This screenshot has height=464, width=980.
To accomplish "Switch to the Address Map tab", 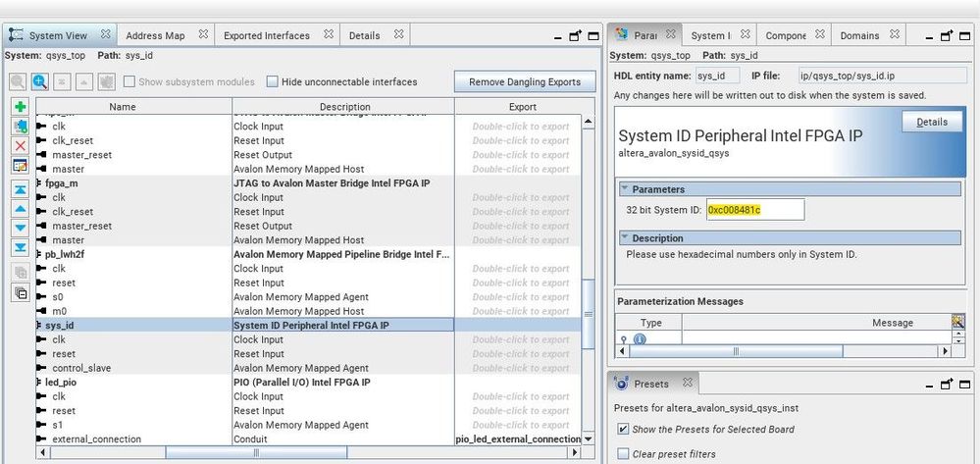I will pos(156,35).
